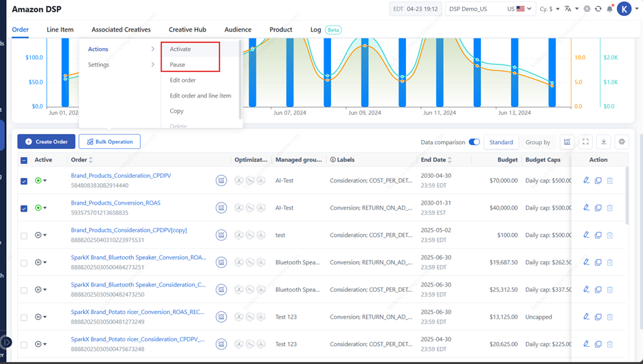The width and height of the screenshot is (643, 364).
Task: Click the Create Order button
Action: pyautogui.click(x=46, y=141)
